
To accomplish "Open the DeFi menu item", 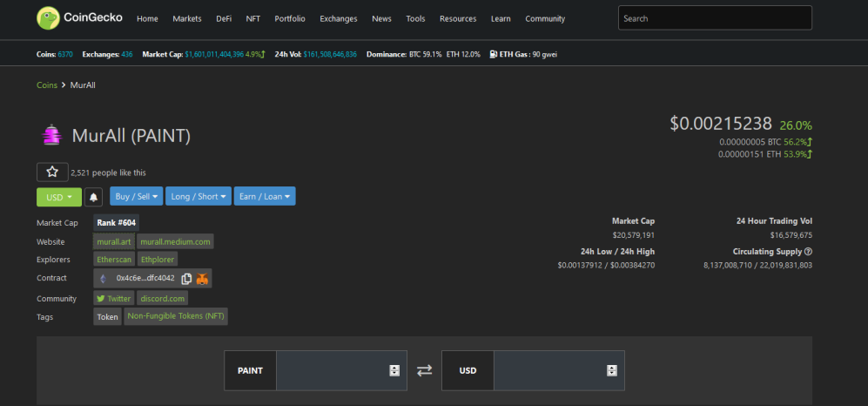I will 225,18.
